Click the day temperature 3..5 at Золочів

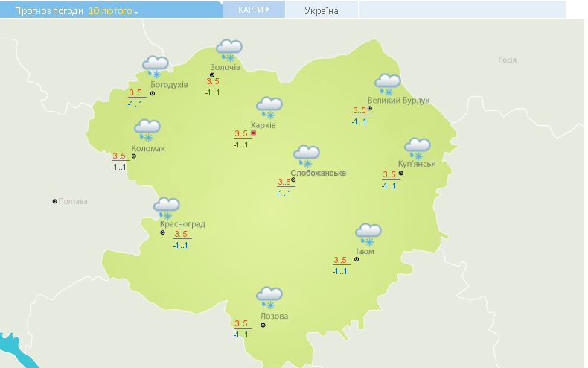pyautogui.click(x=213, y=81)
